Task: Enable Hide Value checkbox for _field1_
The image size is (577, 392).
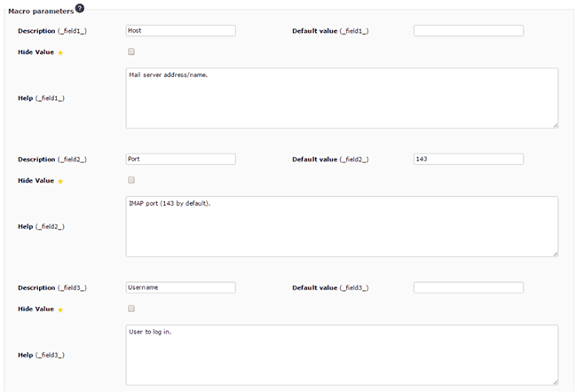Action: (131, 51)
